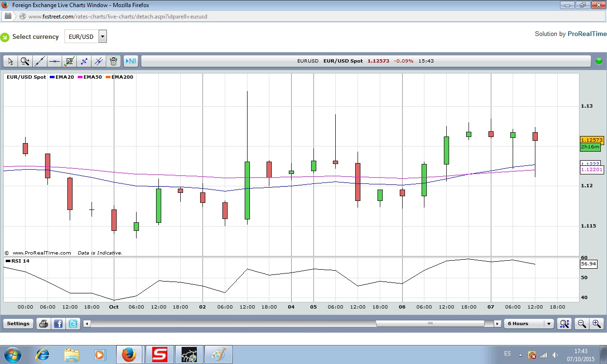Follow the ProRealTime link
Screen dimensions: 607x364
click(x=587, y=34)
